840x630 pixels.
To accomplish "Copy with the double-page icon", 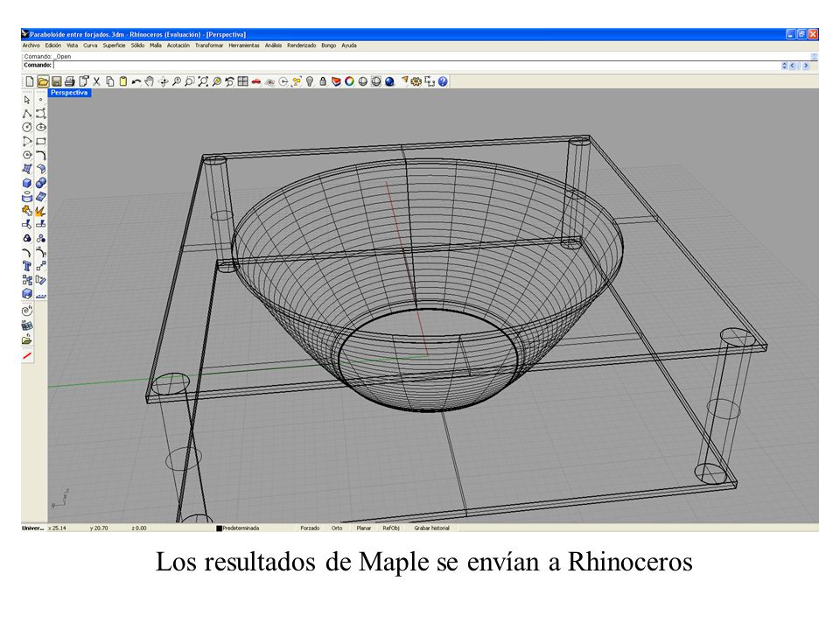I will coord(110,81).
